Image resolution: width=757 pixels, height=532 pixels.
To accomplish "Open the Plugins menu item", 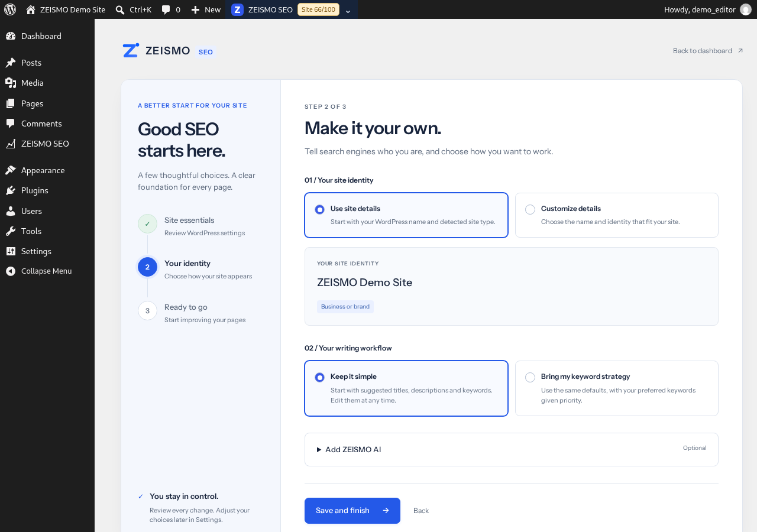I will [47, 190].
